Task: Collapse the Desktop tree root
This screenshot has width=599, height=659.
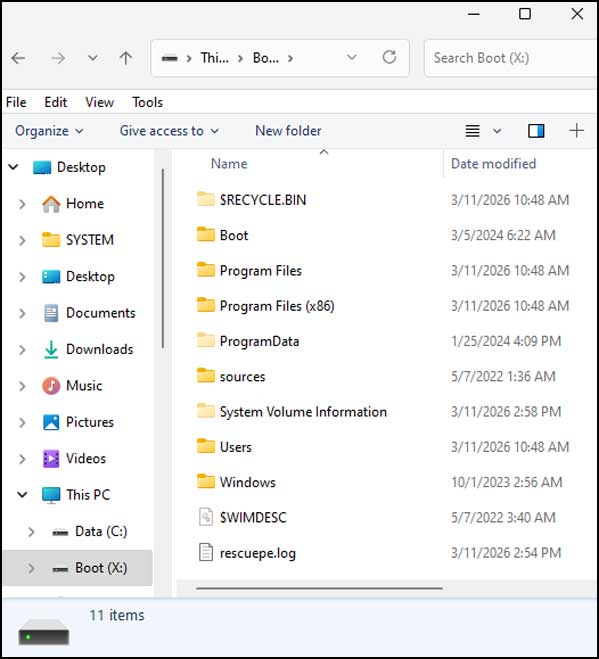Action: (x=13, y=167)
